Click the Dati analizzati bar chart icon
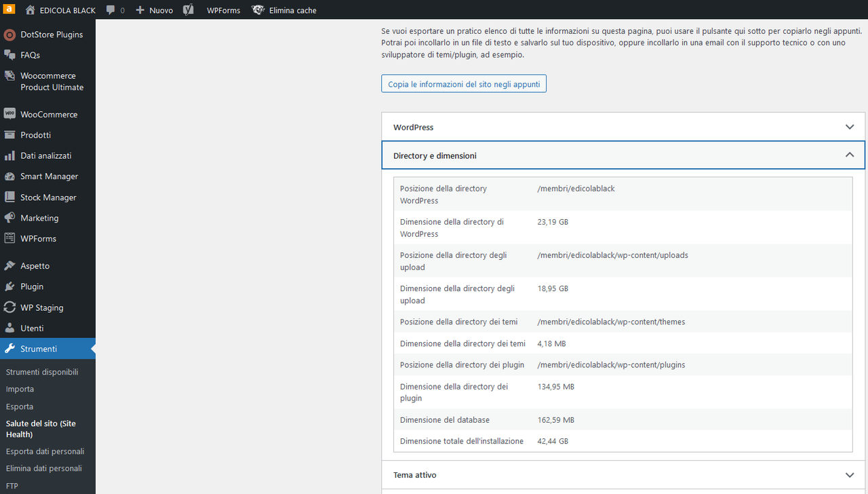Image resolution: width=868 pixels, height=494 pixels. [x=9, y=155]
